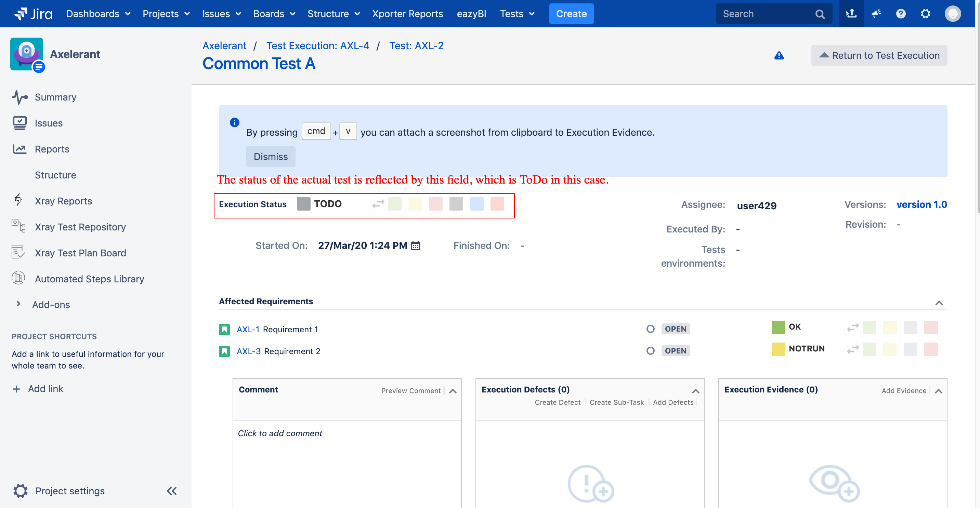Open Test Execution: AXL-4 breadcrumb
980x508 pixels.
318,45
